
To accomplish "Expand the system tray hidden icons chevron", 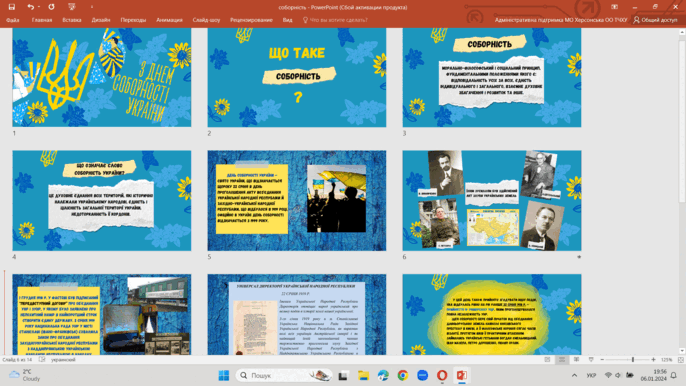I will click(x=574, y=375).
